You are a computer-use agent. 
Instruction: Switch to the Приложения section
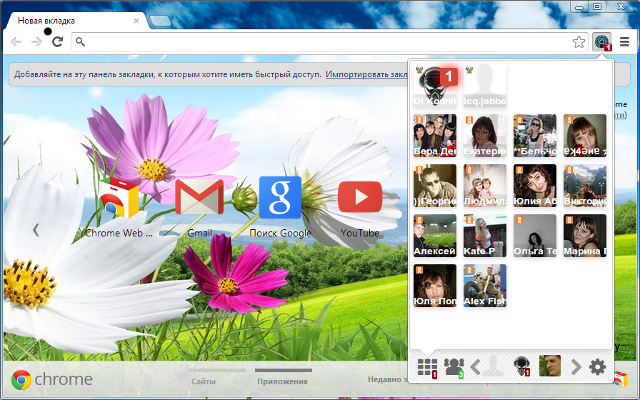click(282, 380)
